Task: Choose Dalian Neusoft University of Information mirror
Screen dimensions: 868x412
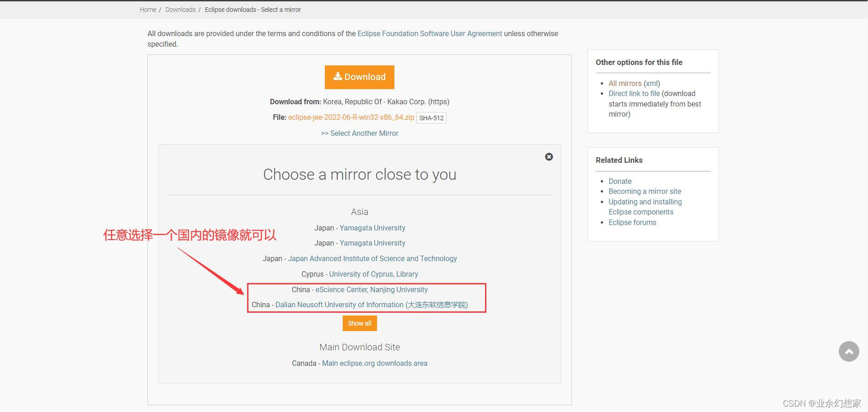Action: click(x=372, y=305)
